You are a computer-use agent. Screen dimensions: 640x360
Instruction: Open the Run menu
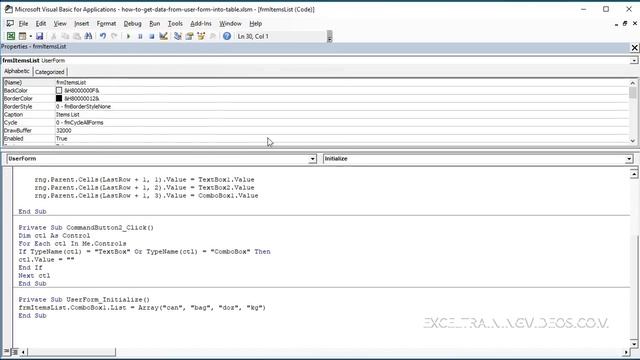point(155,24)
